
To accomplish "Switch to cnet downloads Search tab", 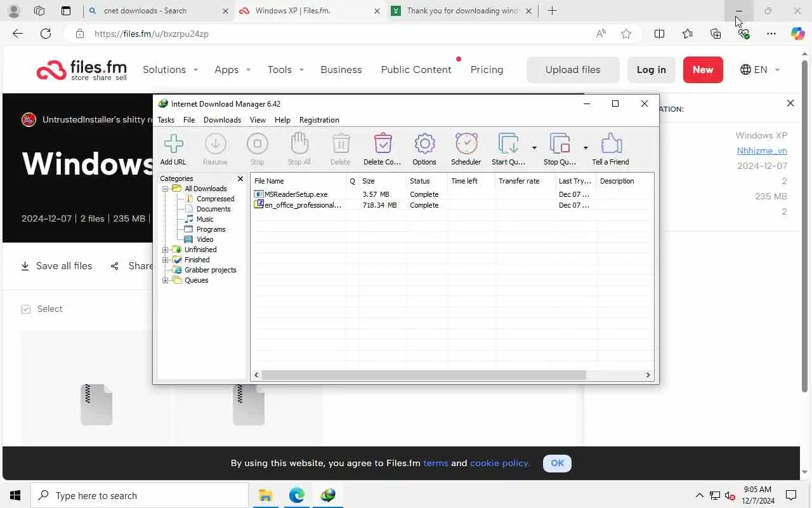I will (159, 11).
